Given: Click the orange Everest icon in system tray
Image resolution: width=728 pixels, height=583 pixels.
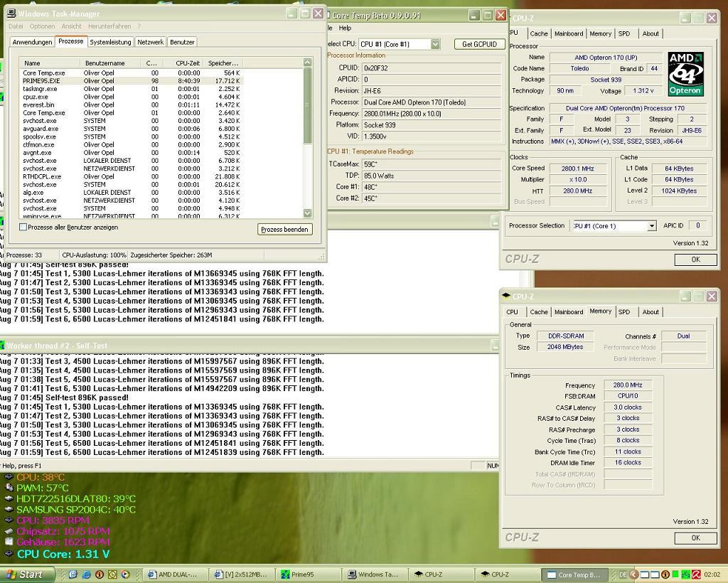Looking at the screenshot, I should [x=665, y=574].
